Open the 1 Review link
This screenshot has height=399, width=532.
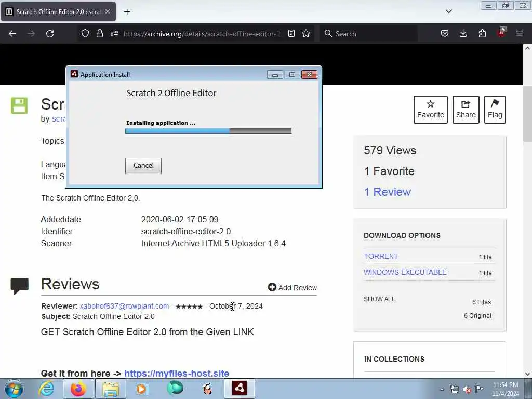pos(387,192)
